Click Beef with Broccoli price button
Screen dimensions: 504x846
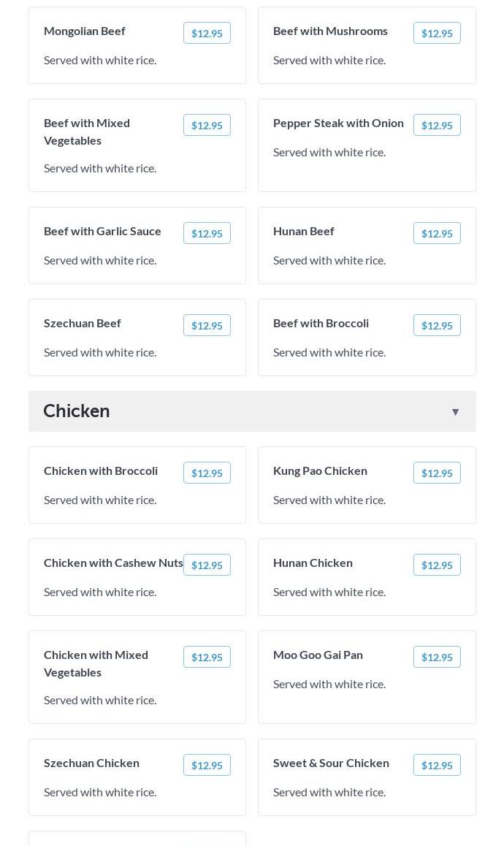coord(437,326)
